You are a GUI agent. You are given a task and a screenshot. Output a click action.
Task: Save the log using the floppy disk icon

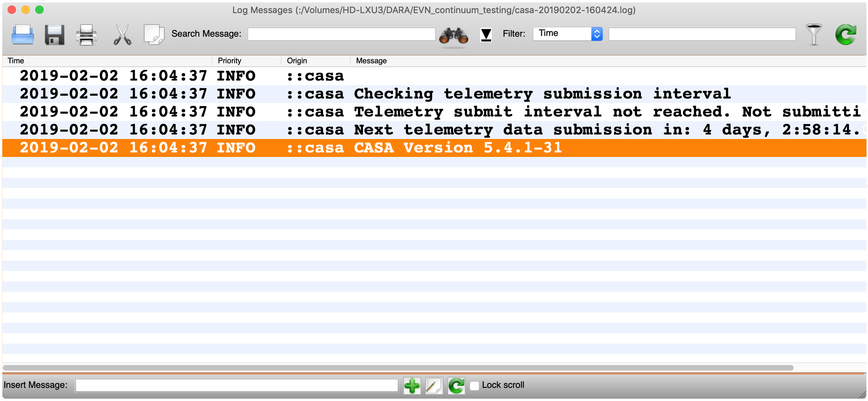coord(55,35)
